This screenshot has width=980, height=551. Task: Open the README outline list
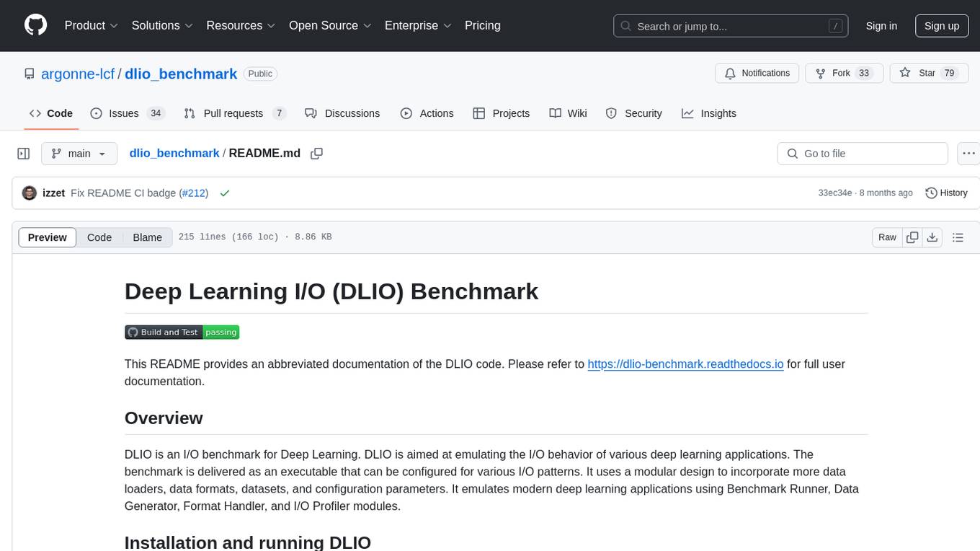coord(958,237)
